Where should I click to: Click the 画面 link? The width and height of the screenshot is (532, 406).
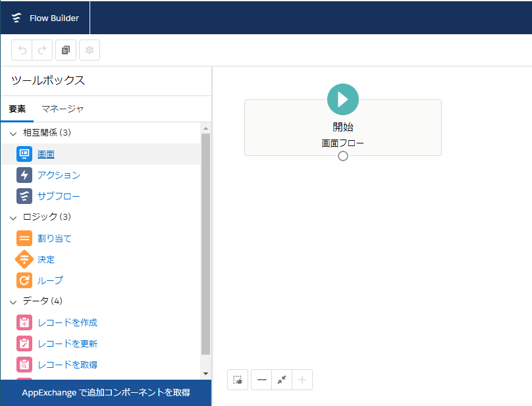[x=46, y=155]
